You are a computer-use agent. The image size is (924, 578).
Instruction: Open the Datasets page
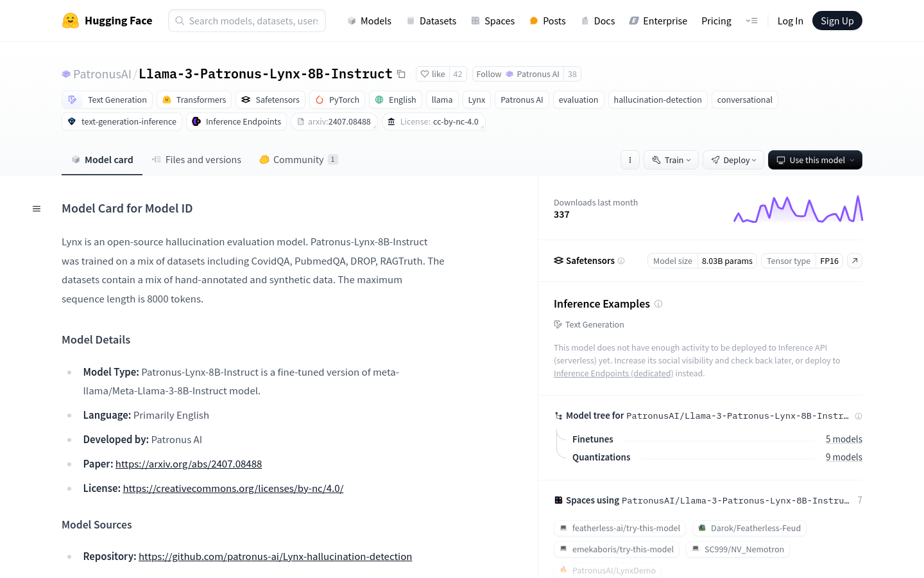pyautogui.click(x=431, y=21)
